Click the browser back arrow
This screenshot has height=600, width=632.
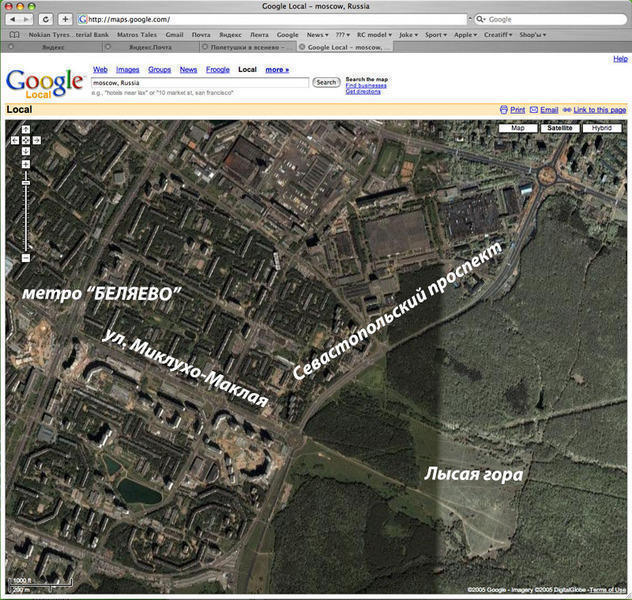pos(14,19)
